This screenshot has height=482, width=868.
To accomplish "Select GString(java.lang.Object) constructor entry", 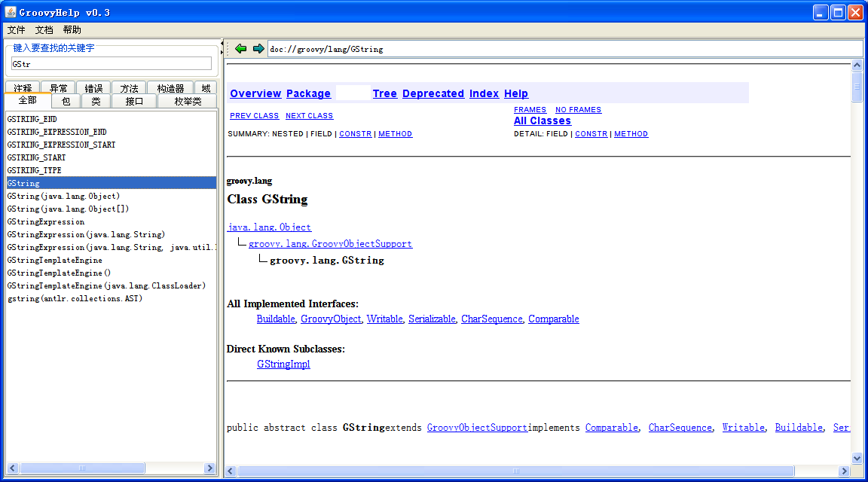I will 111,196.
